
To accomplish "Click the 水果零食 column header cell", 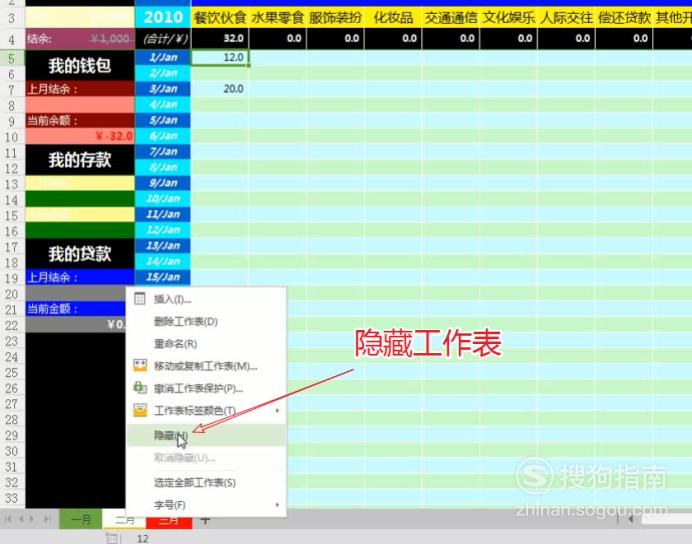I will pos(278,17).
